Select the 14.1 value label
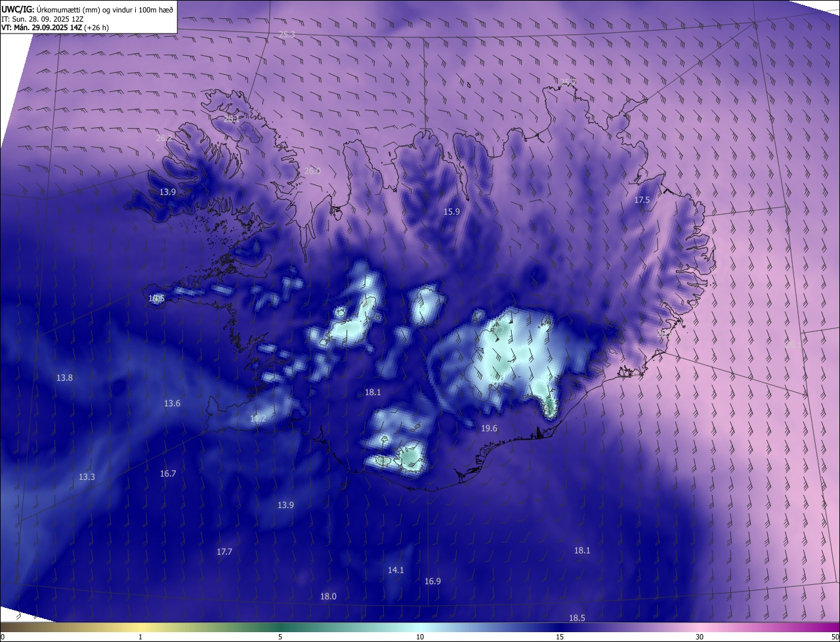This screenshot has height=642, width=840. click(x=396, y=570)
